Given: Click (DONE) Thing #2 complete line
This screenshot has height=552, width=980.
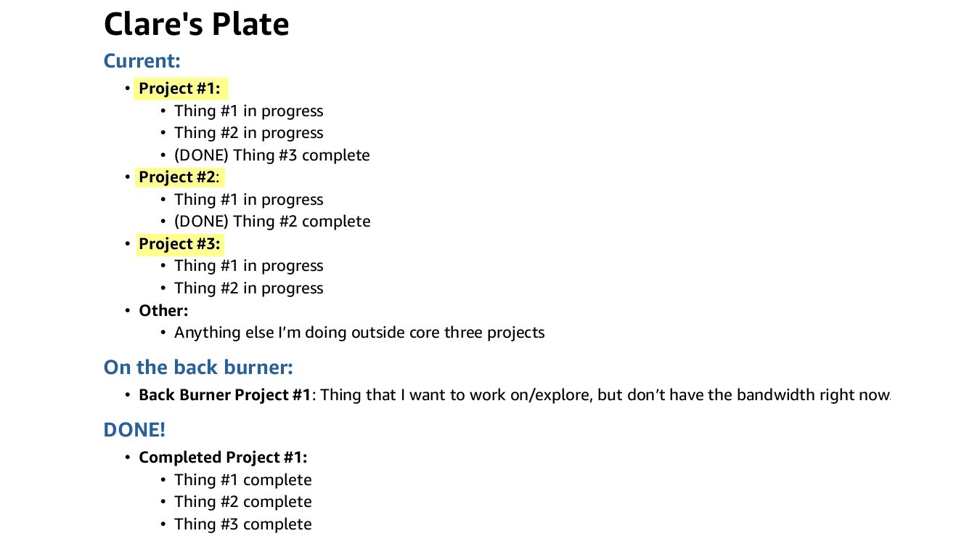Looking at the screenshot, I should click(272, 222).
